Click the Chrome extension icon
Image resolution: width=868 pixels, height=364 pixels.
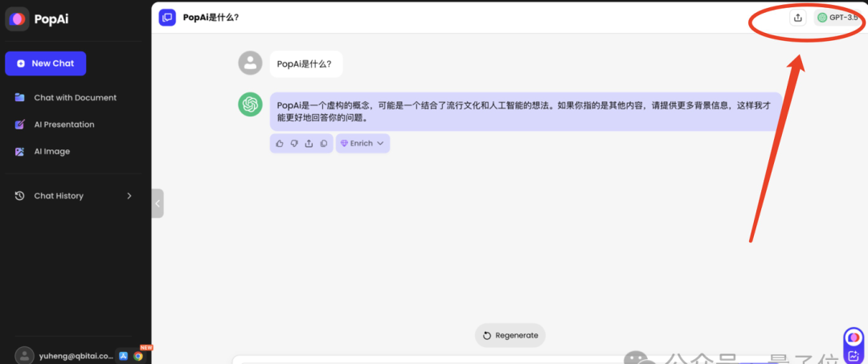[138, 356]
